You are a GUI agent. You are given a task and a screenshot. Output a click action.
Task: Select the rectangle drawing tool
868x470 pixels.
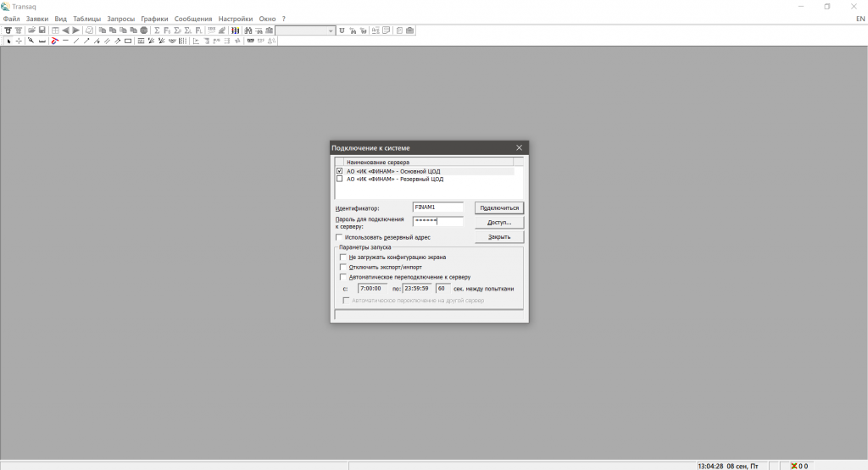128,41
